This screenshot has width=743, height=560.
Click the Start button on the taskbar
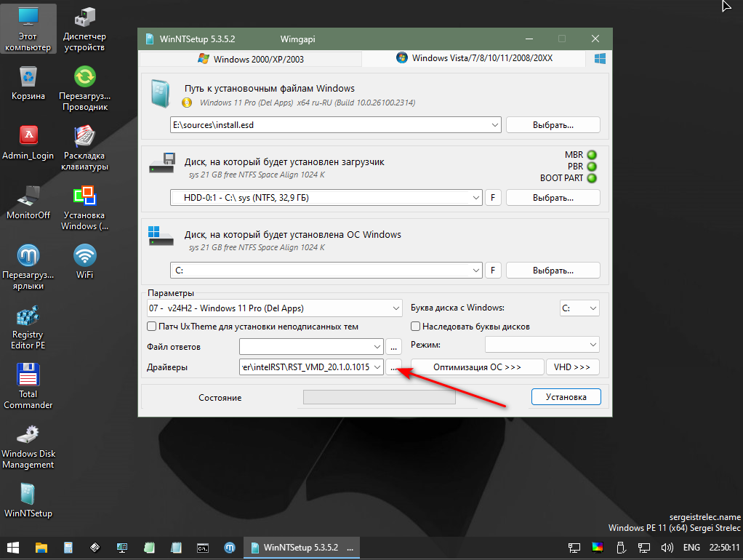tap(13, 547)
